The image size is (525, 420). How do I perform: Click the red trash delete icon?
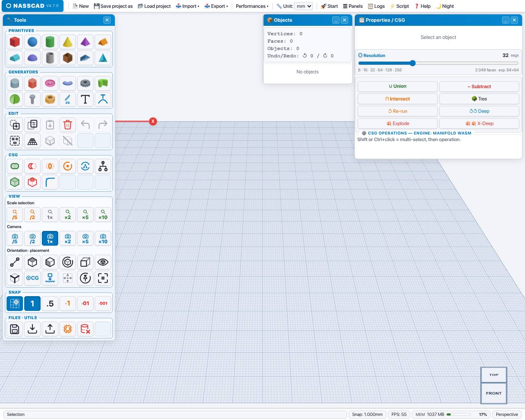pyautogui.click(x=68, y=125)
